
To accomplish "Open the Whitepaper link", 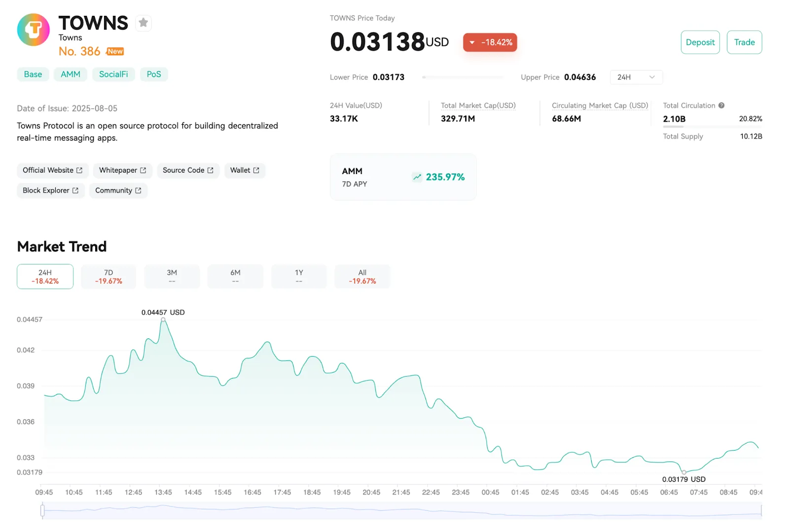I will coord(123,170).
